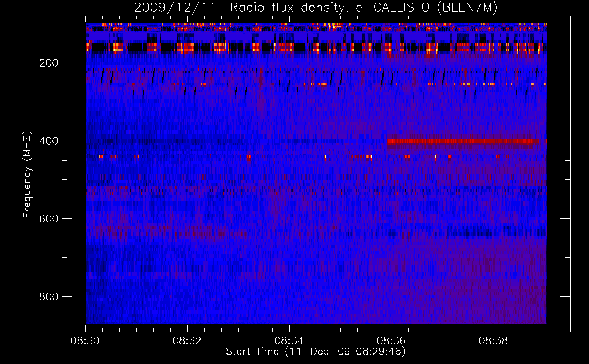The image size is (589, 364).
Task: Click the 600 frequency tick label
Action: tap(49, 219)
